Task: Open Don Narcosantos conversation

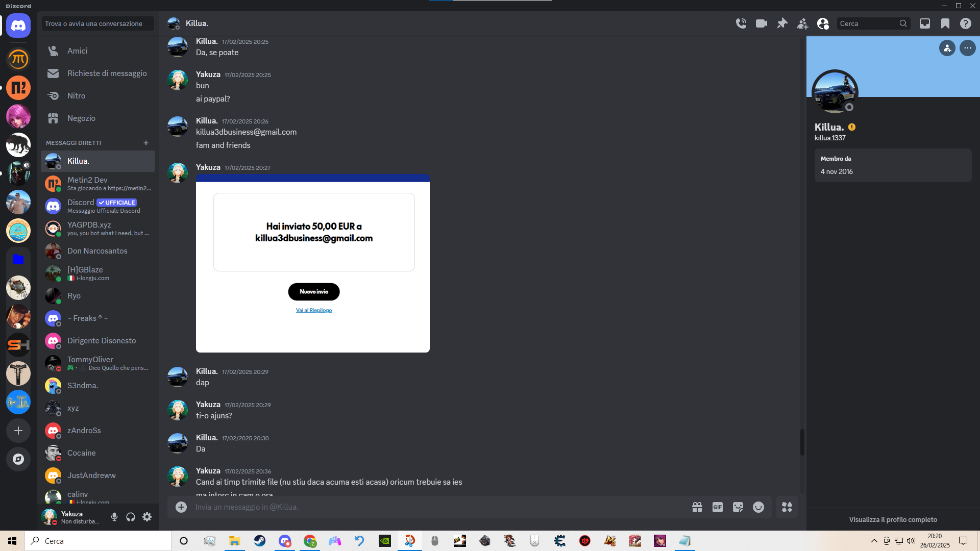Action: coord(98,251)
